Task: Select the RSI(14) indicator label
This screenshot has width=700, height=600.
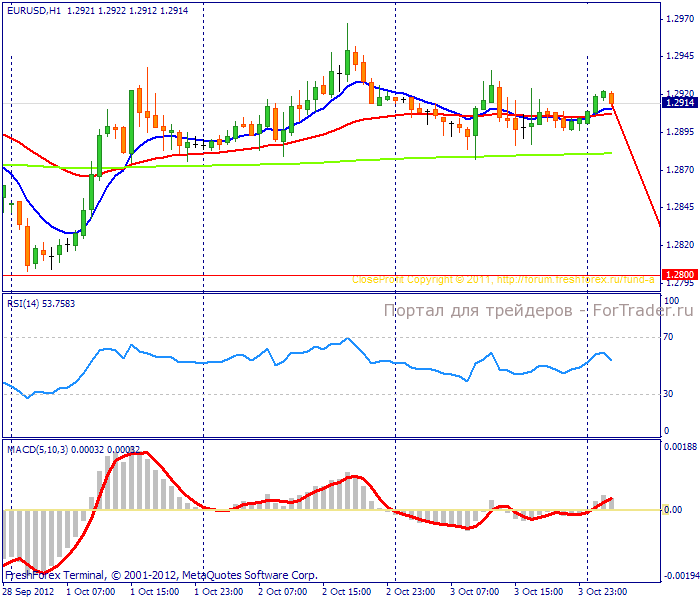Action: 28,303
